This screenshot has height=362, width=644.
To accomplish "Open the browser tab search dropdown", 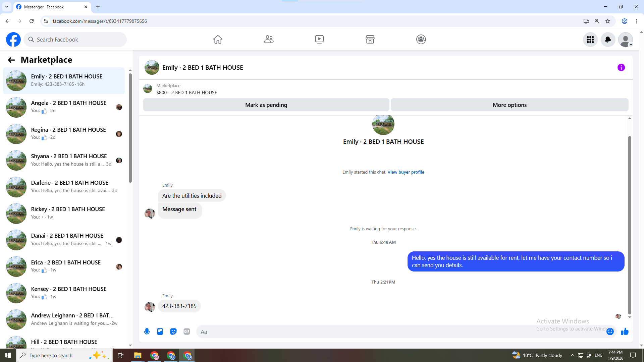I will [x=6, y=7].
